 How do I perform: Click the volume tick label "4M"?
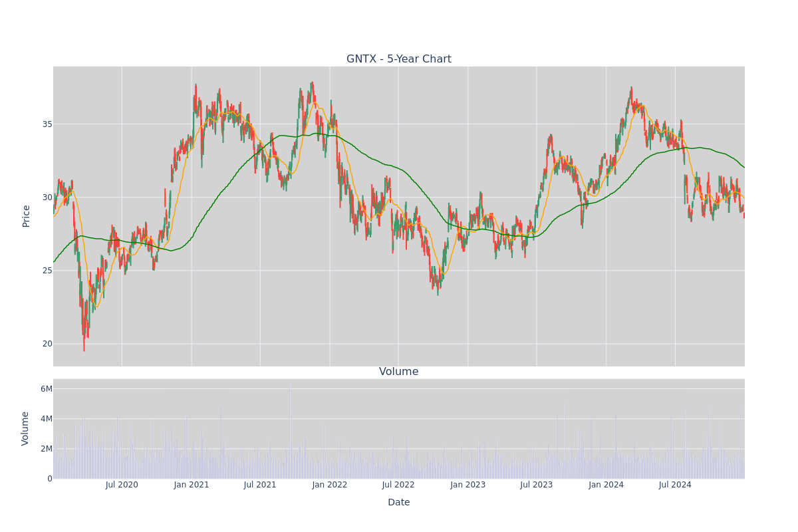(x=47, y=418)
